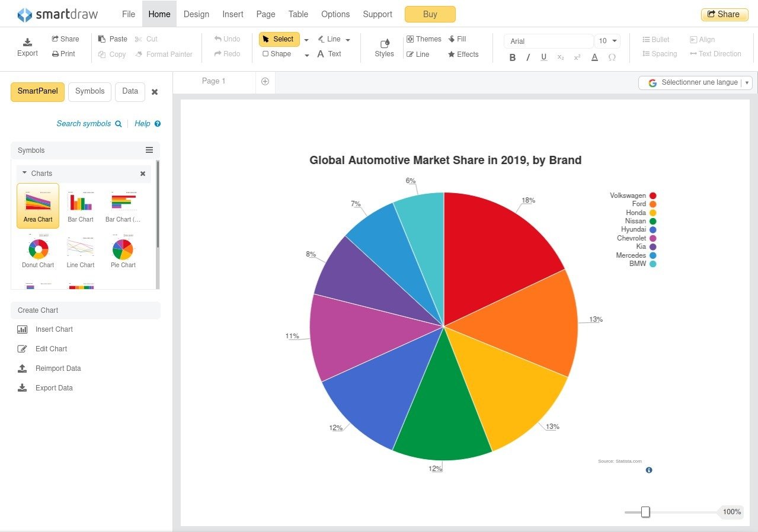Click the Export icon in toolbar
758x532 pixels.
27,47
